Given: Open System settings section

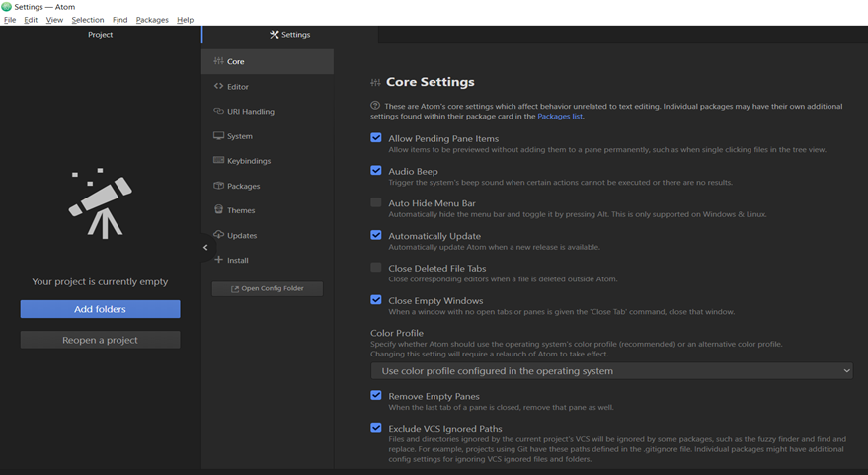Looking at the screenshot, I should (x=268, y=136).
